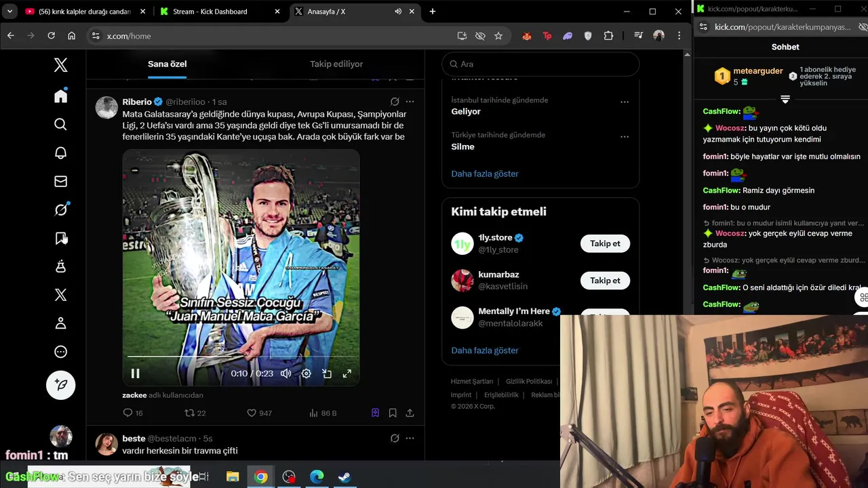Screen dimensions: 868x488
Task: Click the Ara search field
Action: [x=540, y=64]
